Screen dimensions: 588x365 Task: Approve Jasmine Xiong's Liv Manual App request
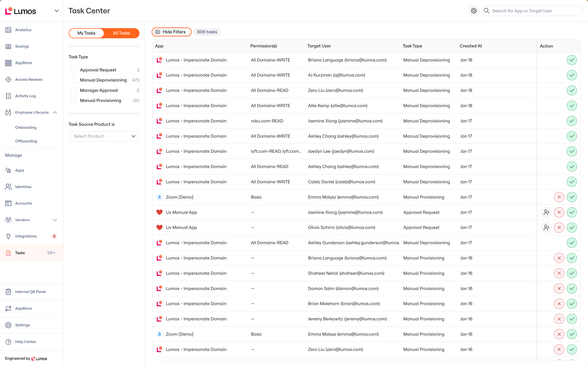(x=572, y=212)
